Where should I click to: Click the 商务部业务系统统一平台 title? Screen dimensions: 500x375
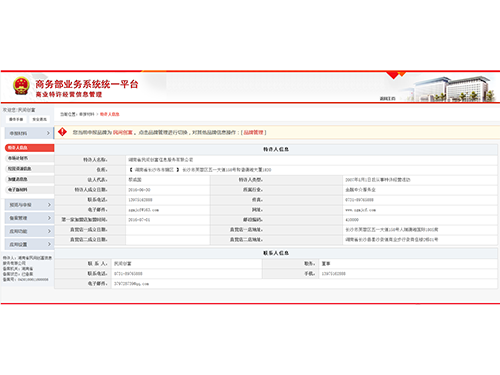(87, 84)
